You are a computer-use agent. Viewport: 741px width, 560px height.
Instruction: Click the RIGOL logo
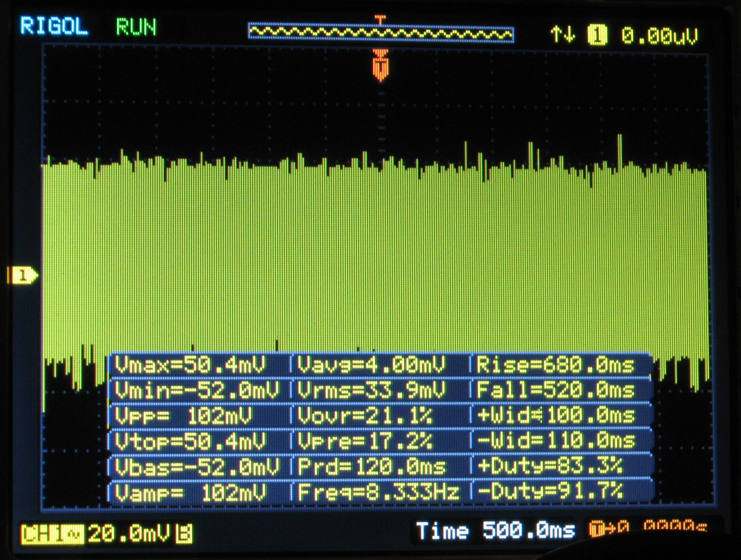pos(54,26)
